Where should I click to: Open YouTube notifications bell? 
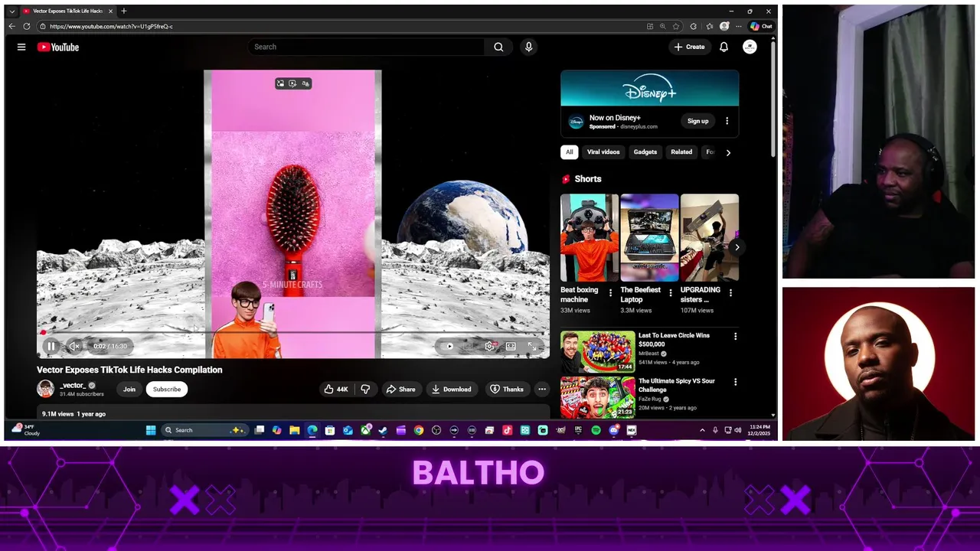[x=724, y=47]
